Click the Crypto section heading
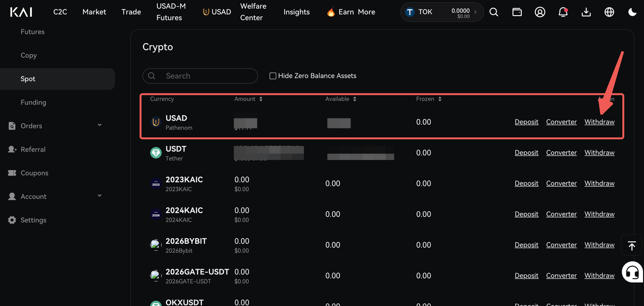Screen dimensions: 644x306 157,47
